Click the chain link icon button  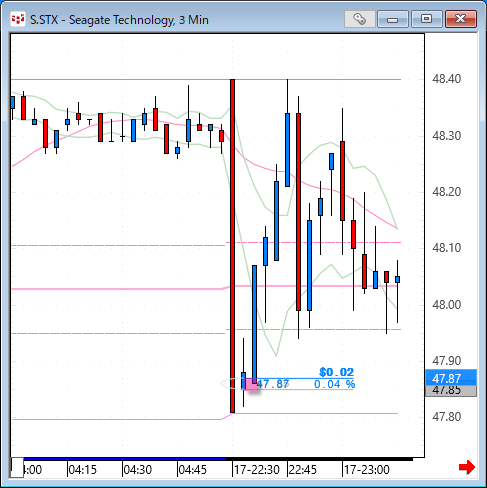point(360,19)
